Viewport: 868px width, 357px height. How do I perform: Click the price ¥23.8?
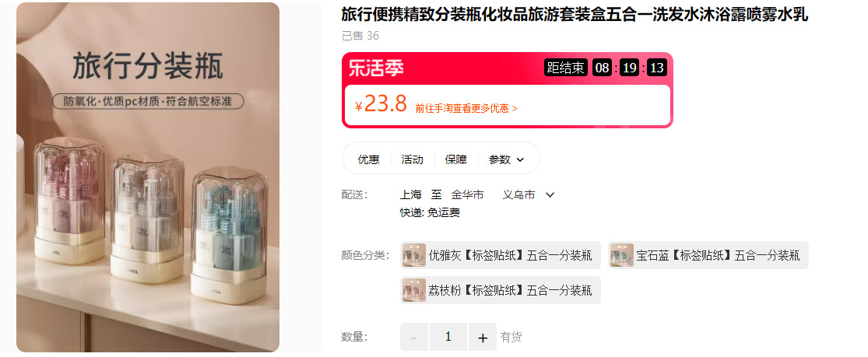tap(381, 104)
